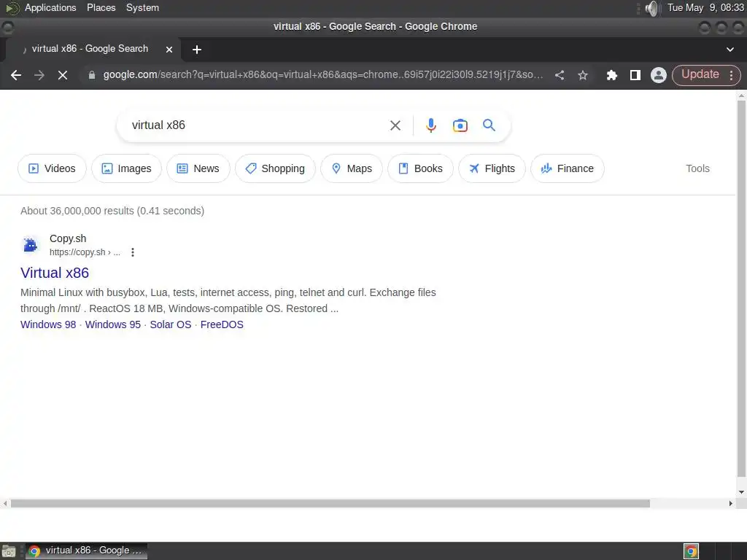Close the virtual x86 Google Search tab
Image resolution: width=747 pixels, height=560 pixels.
point(169,50)
